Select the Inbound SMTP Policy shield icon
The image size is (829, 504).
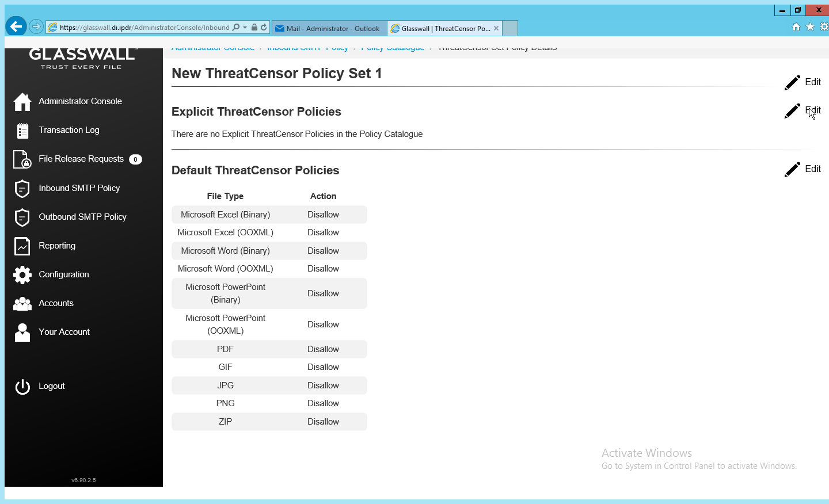click(x=22, y=188)
